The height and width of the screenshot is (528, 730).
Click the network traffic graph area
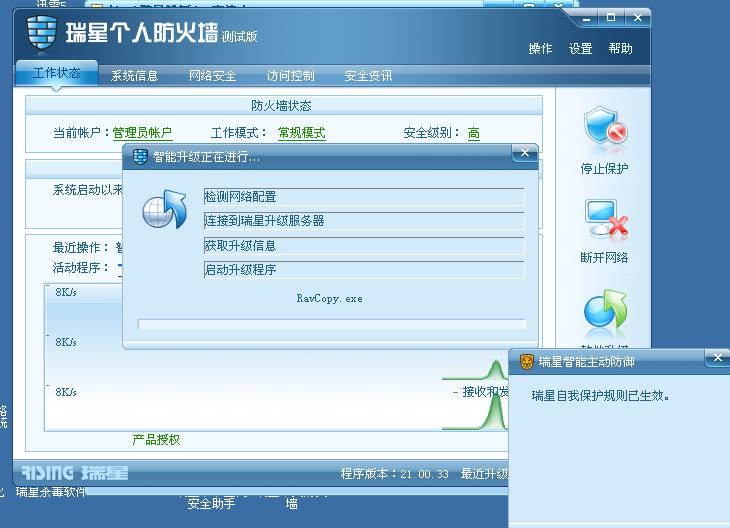(277, 358)
